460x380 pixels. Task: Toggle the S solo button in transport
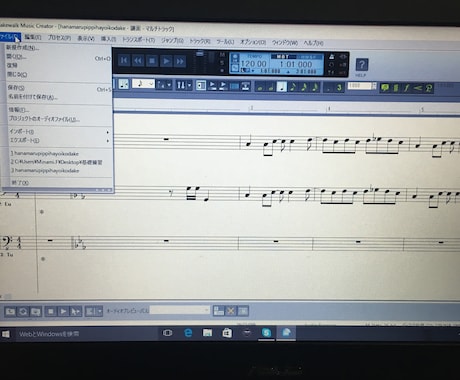pos(222,62)
